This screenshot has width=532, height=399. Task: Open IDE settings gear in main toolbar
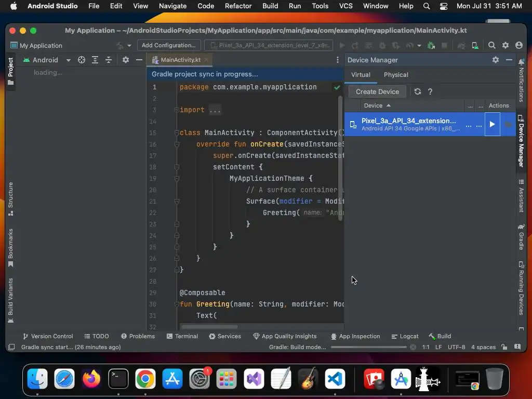(505, 45)
